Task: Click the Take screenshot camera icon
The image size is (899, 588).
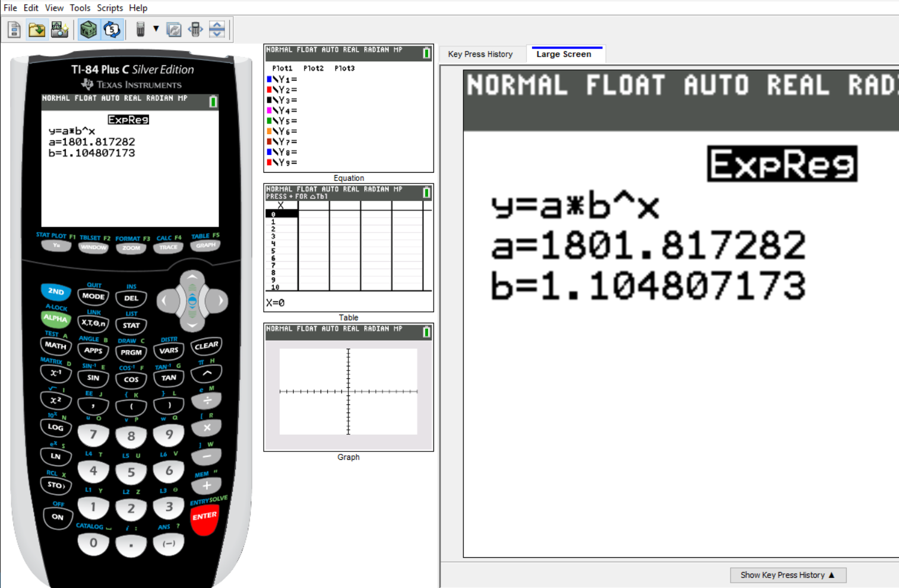Action: (59, 29)
